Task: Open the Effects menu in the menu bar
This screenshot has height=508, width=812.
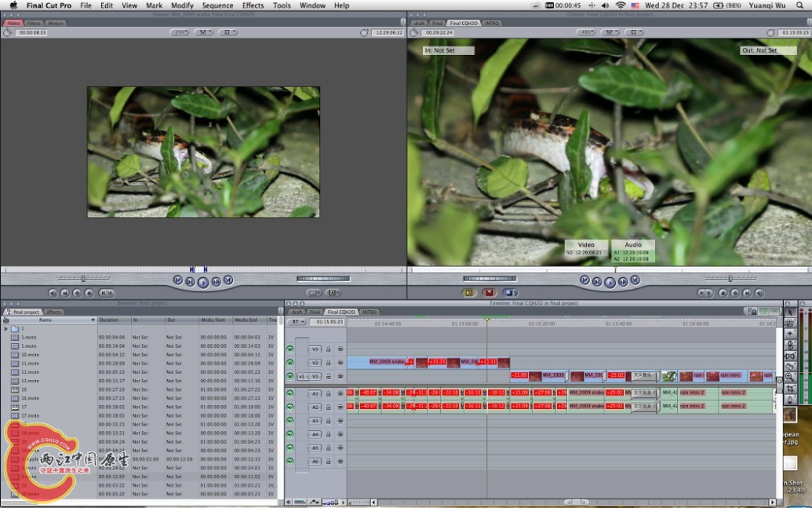Action: tap(253, 5)
